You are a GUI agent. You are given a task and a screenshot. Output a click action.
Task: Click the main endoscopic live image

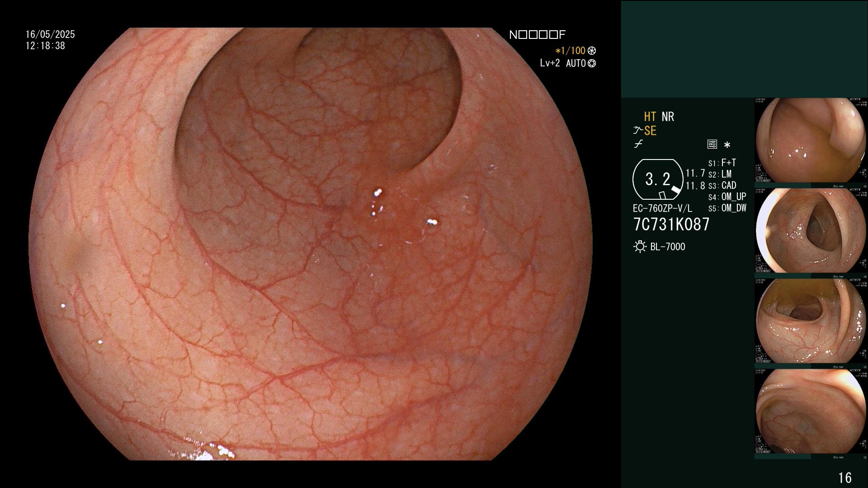310,244
